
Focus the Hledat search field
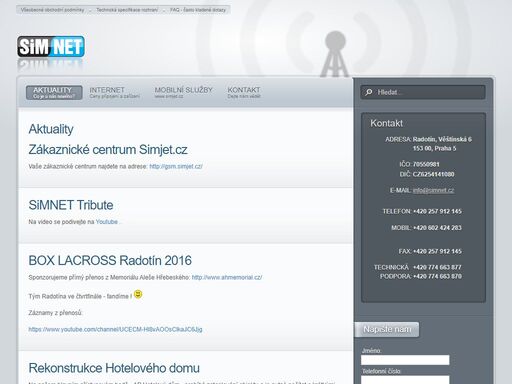(423, 92)
